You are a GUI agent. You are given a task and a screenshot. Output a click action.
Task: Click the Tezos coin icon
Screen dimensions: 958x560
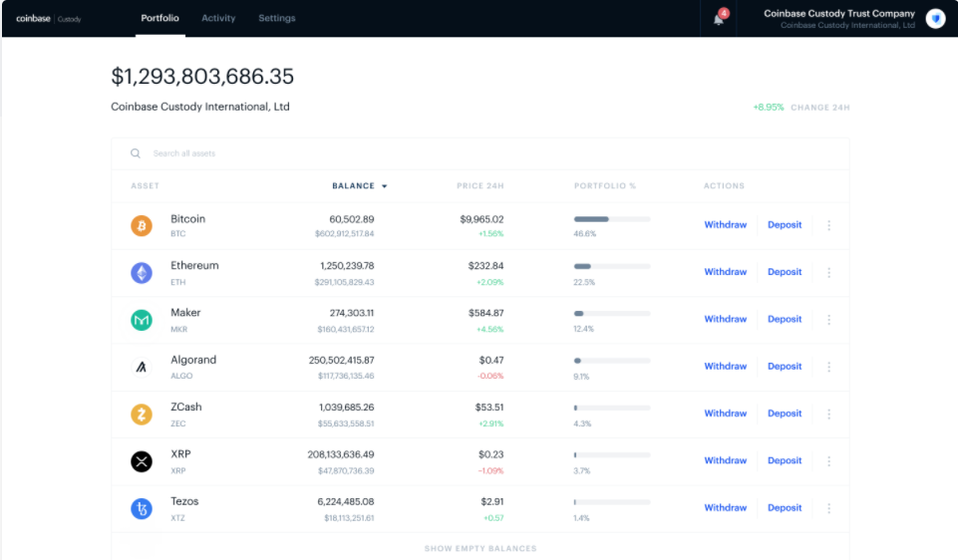click(142, 508)
